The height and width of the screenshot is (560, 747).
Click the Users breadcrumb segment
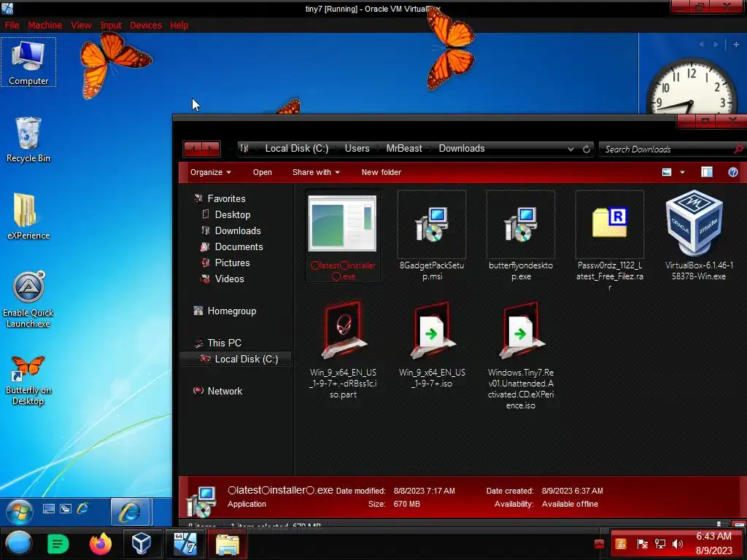357,149
